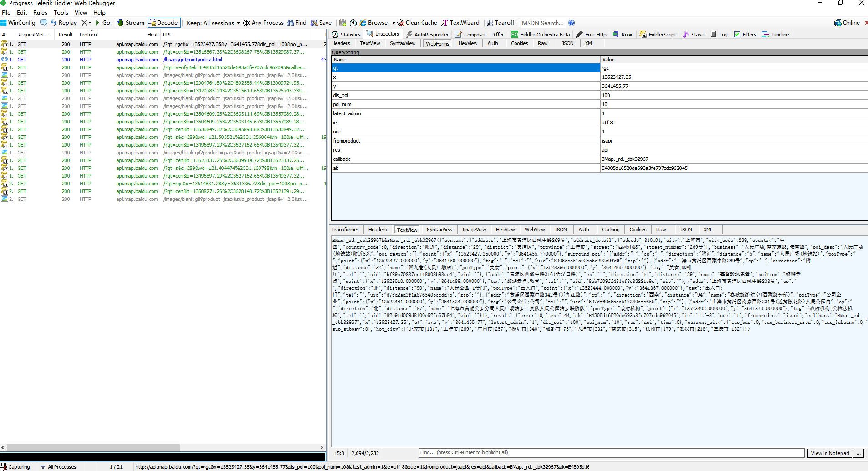The width and height of the screenshot is (868, 471).
Task: Open the Fiddler Orchestra Beta tab
Action: 541,35
